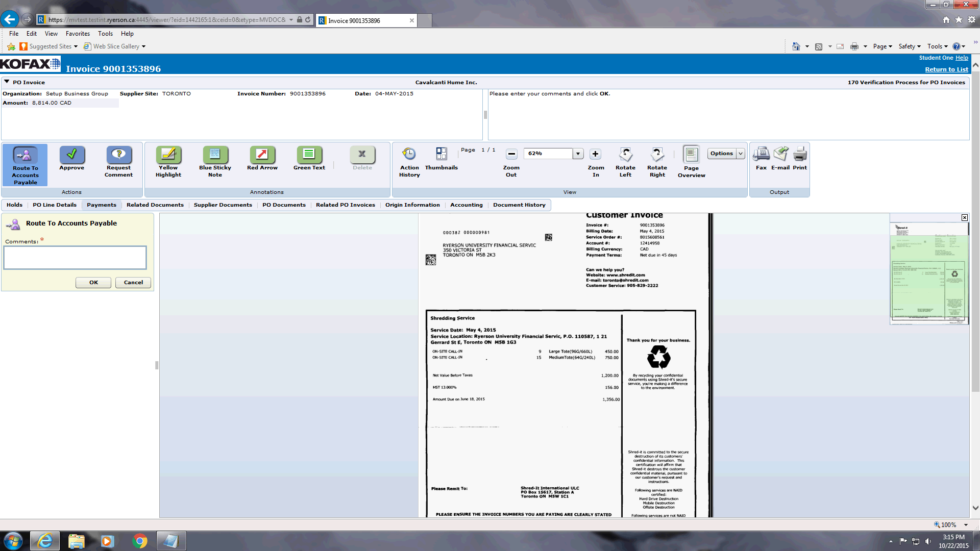Expand the Options dropdown
Image resolution: width=980 pixels, height=551 pixels.
click(x=740, y=154)
